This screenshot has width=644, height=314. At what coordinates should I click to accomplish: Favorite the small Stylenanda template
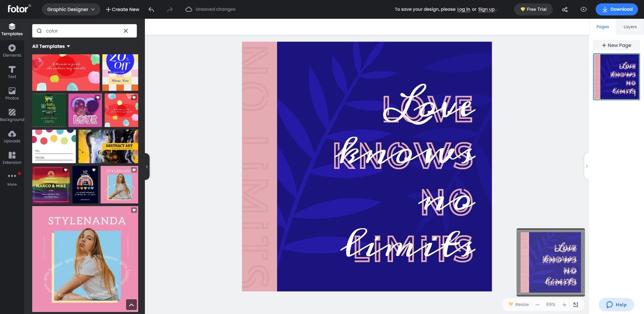(134, 170)
